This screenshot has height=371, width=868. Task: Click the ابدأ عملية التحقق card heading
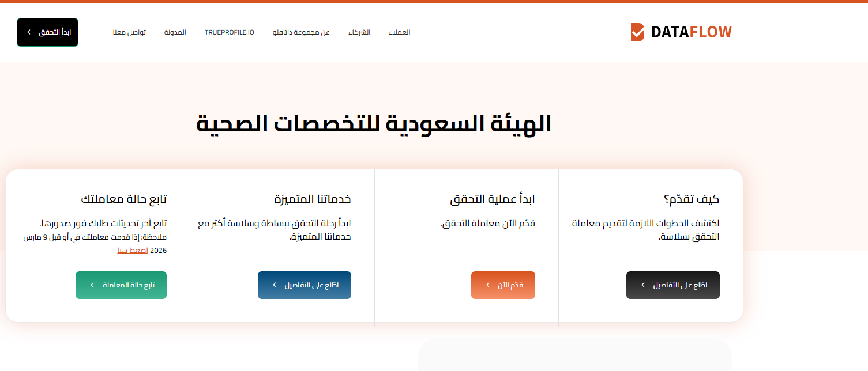[x=493, y=199]
